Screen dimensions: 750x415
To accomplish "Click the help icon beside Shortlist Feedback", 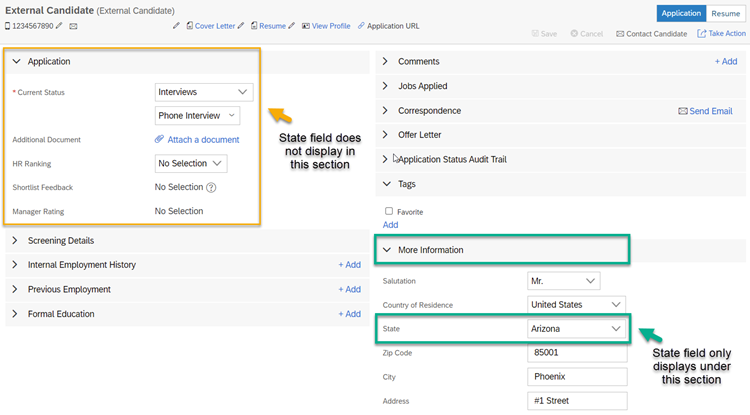I will click(211, 187).
